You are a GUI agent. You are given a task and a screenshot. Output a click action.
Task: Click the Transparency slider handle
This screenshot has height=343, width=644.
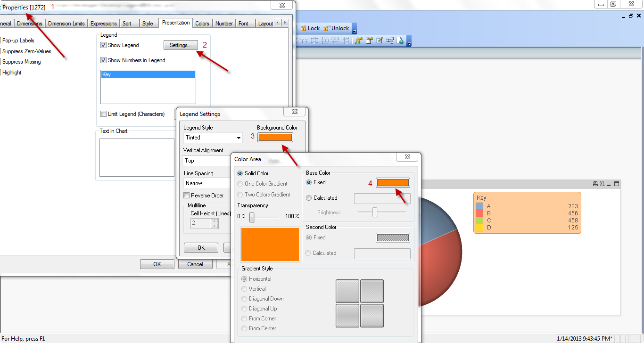tap(252, 217)
